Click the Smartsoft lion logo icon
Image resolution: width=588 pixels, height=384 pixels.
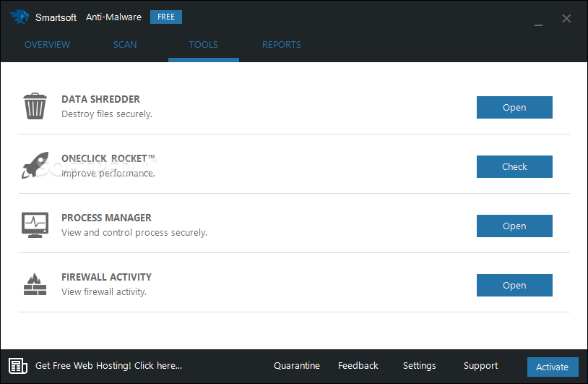click(x=20, y=17)
